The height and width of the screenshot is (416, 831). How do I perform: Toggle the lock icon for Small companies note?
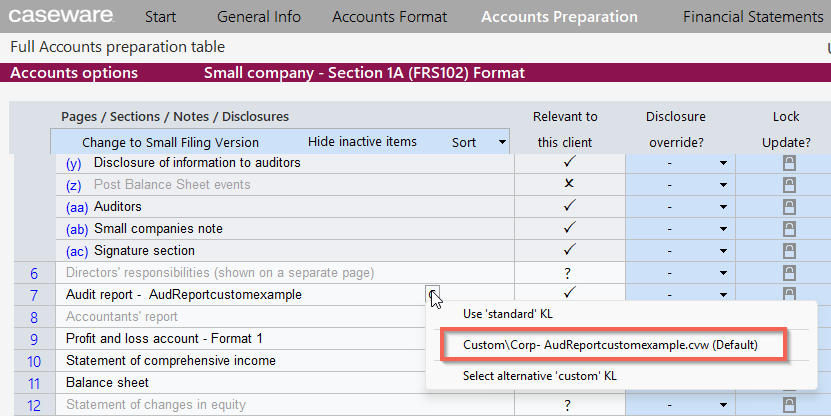pos(789,229)
